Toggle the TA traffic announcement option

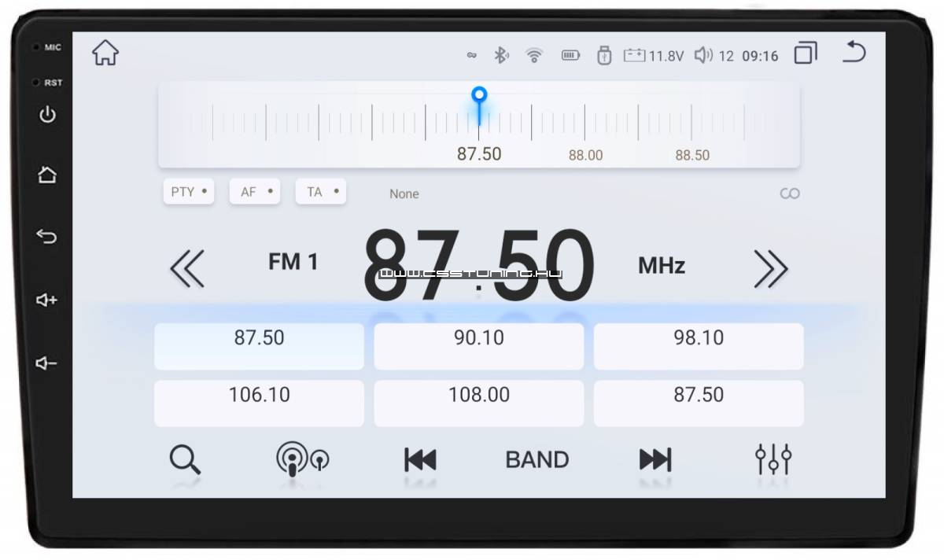tap(320, 192)
